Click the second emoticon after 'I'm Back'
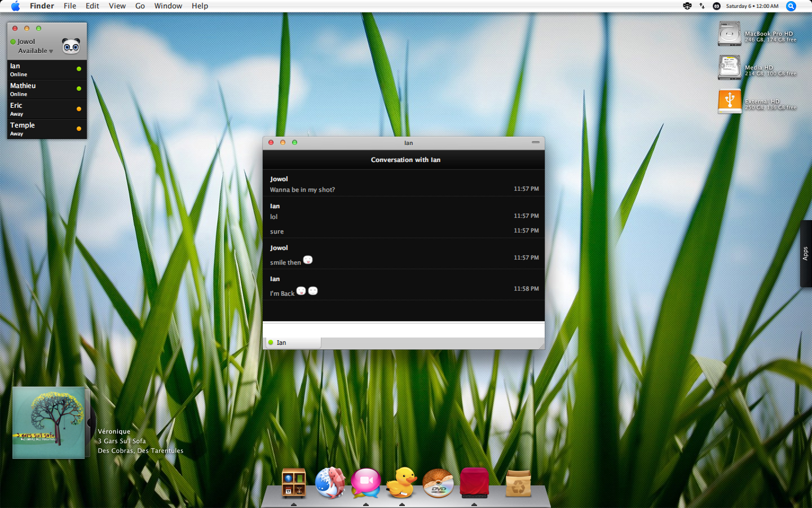This screenshot has height=508, width=812. click(x=313, y=291)
